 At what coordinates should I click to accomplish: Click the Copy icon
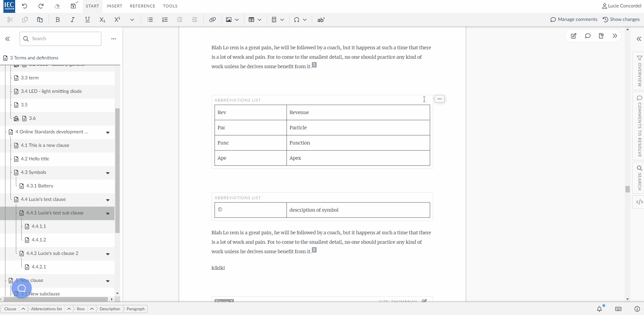25,20
